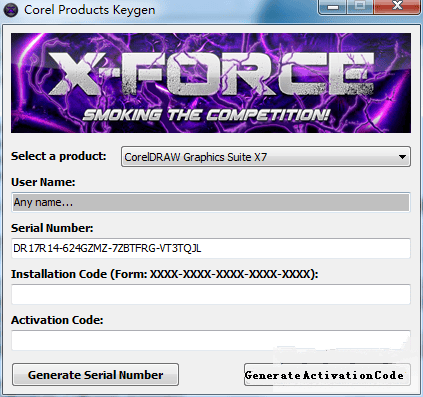Click the Corel Products Keygen title text

coord(90,10)
